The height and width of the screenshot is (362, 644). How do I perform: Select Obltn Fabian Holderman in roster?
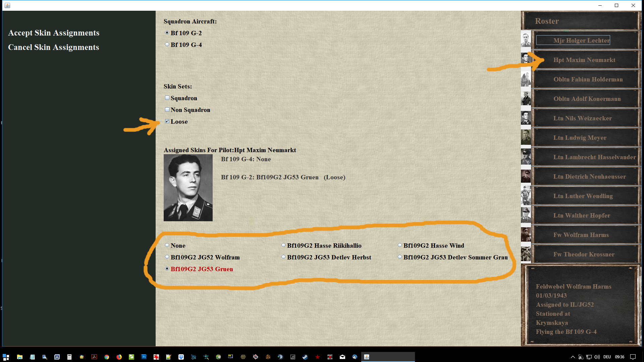[588, 79]
